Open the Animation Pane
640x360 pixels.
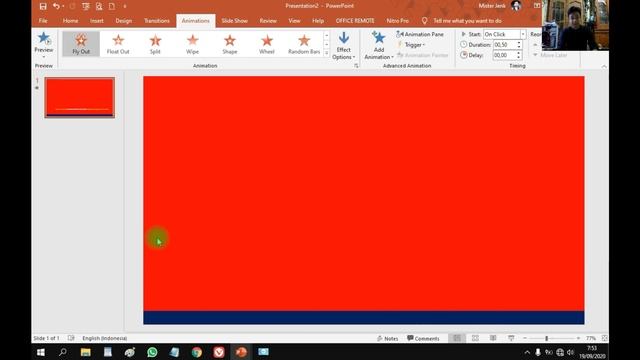click(x=420, y=34)
